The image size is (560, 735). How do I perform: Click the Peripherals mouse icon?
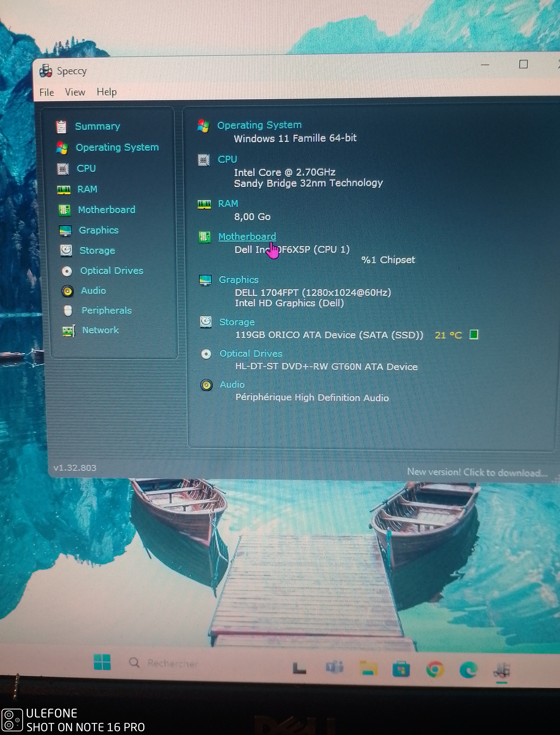pos(68,311)
